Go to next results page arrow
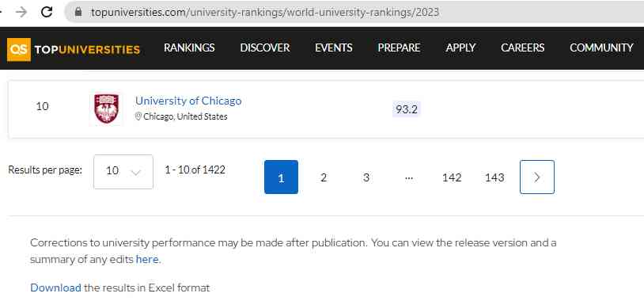 (x=537, y=177)
